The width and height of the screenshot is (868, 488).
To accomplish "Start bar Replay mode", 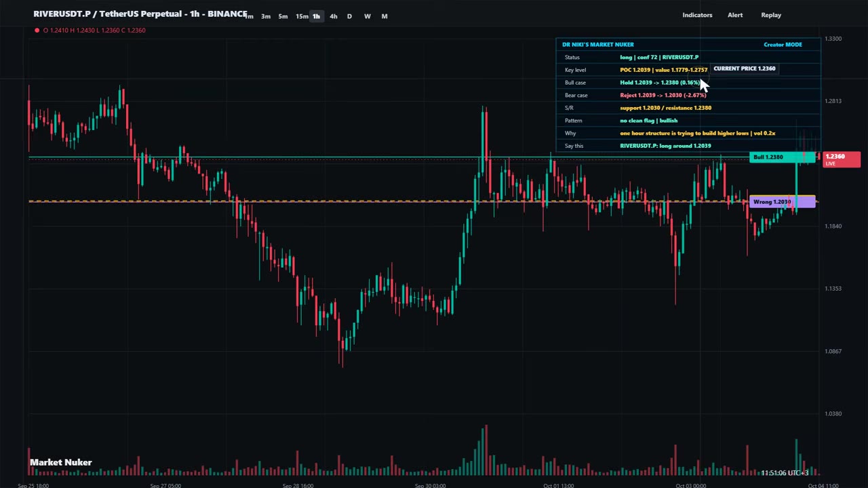I will click(771, 15).
